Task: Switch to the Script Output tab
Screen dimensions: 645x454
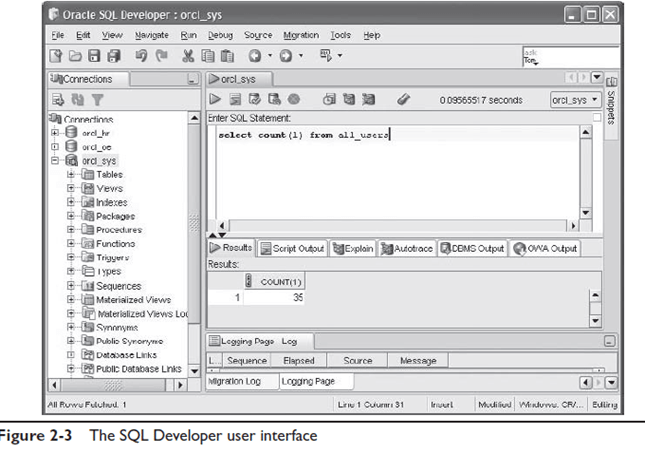Action: [292, 248]
